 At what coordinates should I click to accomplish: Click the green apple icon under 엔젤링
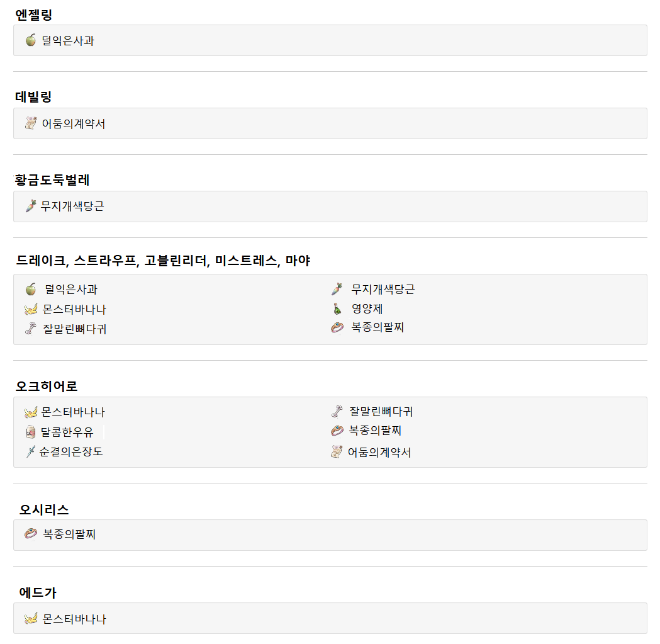[31, 40]
